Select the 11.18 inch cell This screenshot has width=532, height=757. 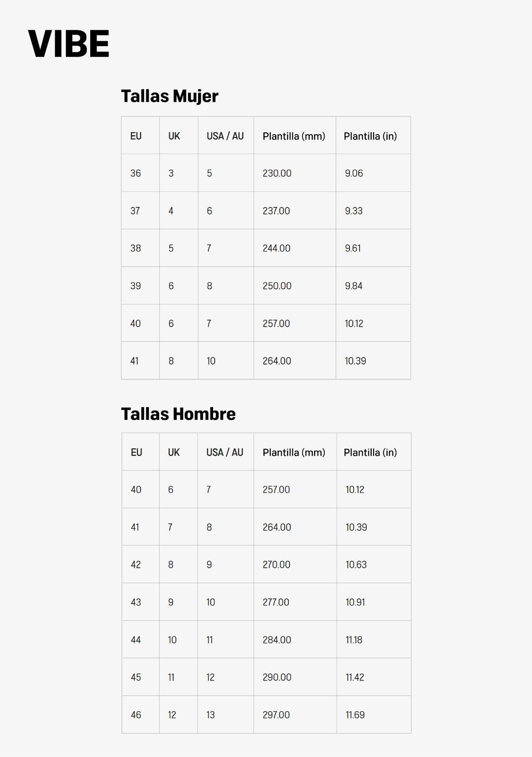(x=354, y=640)
